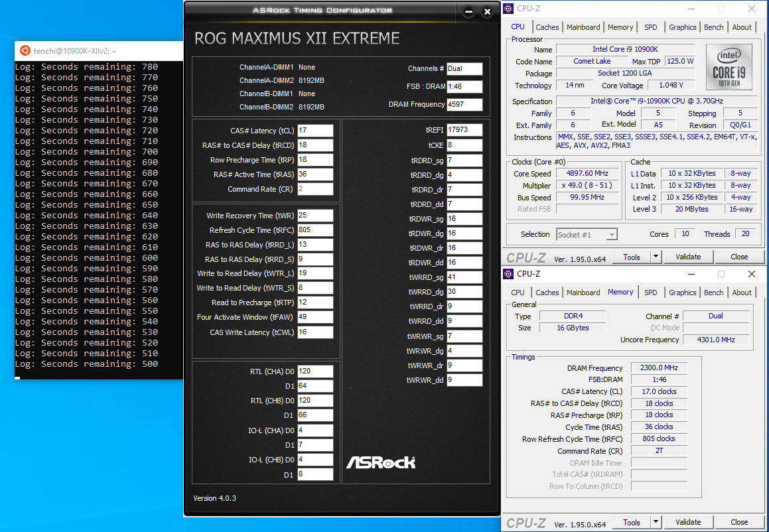Click the RTL (CHB) D1 field showing 66
The width and height of the screenshot is (769, 532).
pos(315,415)
